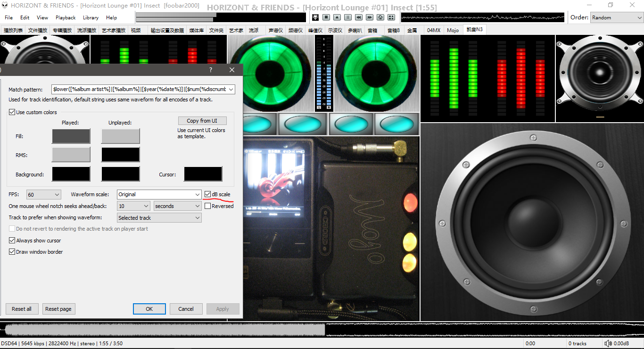Enable the Reversed checkbox
The image size is (644, 349).
pos(208,206)
